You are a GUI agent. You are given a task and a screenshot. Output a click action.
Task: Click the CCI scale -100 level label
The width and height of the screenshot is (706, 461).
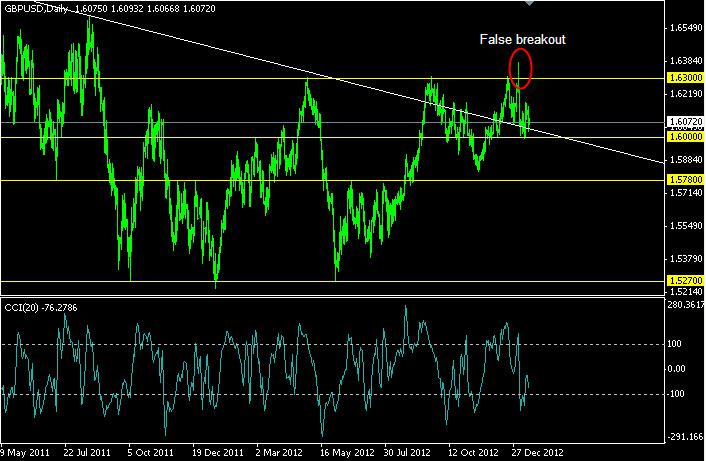pyautogui.click(x=676, y=394)
